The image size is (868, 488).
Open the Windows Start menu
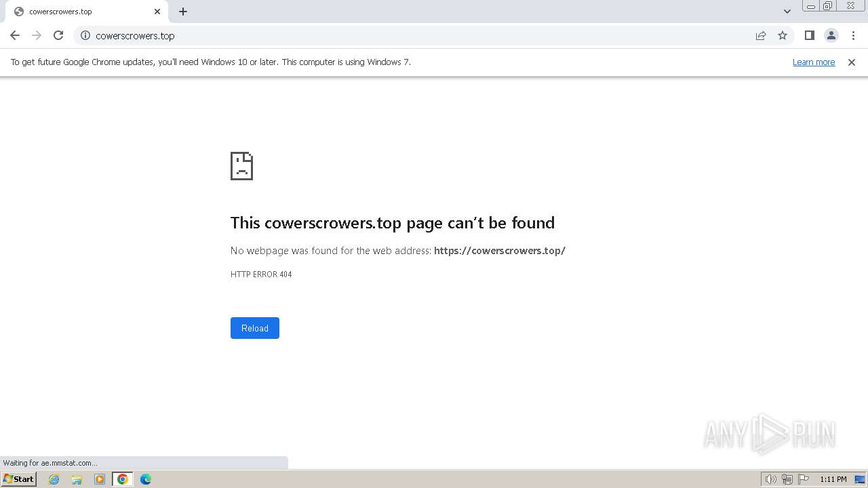click(18, 479)
